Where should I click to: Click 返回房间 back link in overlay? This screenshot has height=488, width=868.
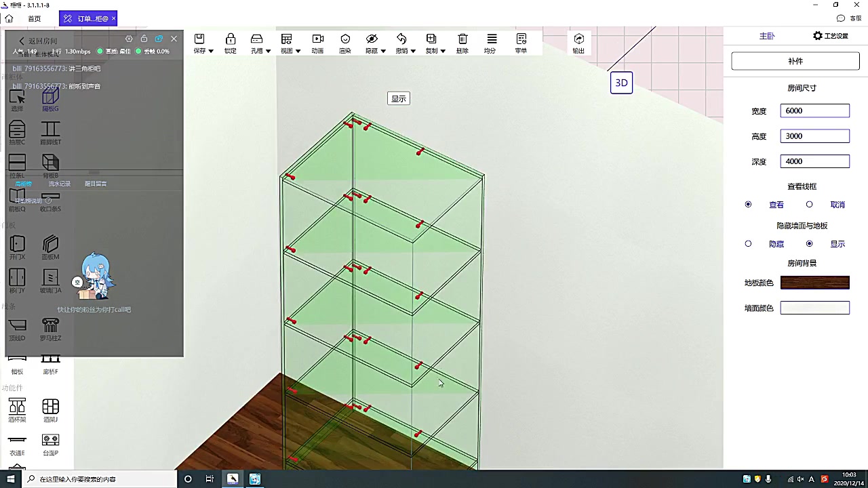pos(38,41)
